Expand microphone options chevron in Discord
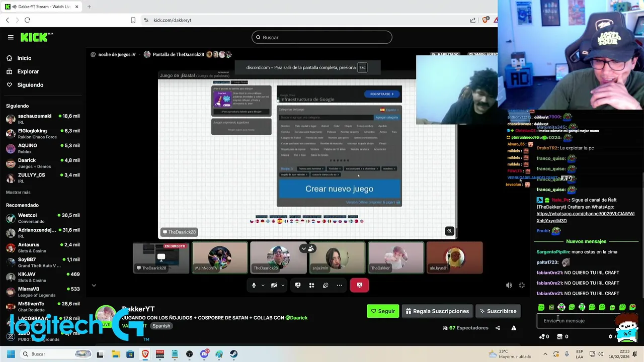Viewport: 644px width, 362px height. click(263, 285)
